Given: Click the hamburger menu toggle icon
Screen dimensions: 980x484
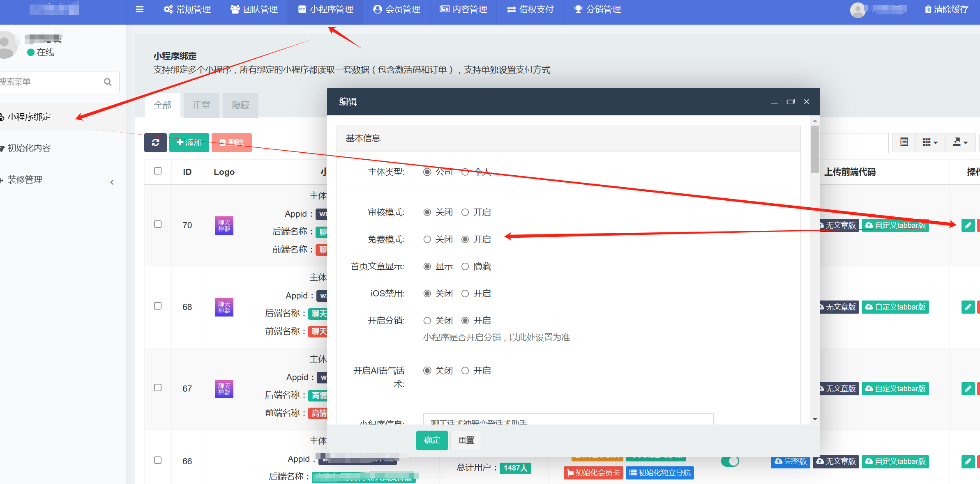Looking at the screenshot, I should 140,9.
